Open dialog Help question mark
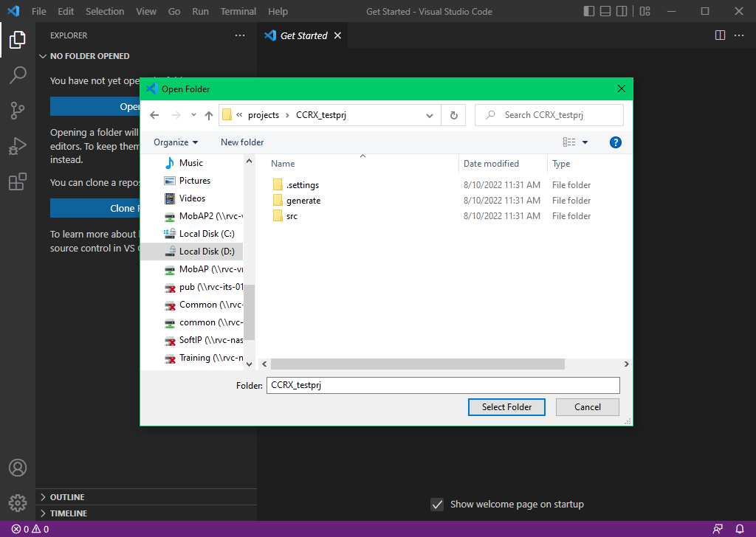This screenshot has height=537, width=756. (615, 142)
